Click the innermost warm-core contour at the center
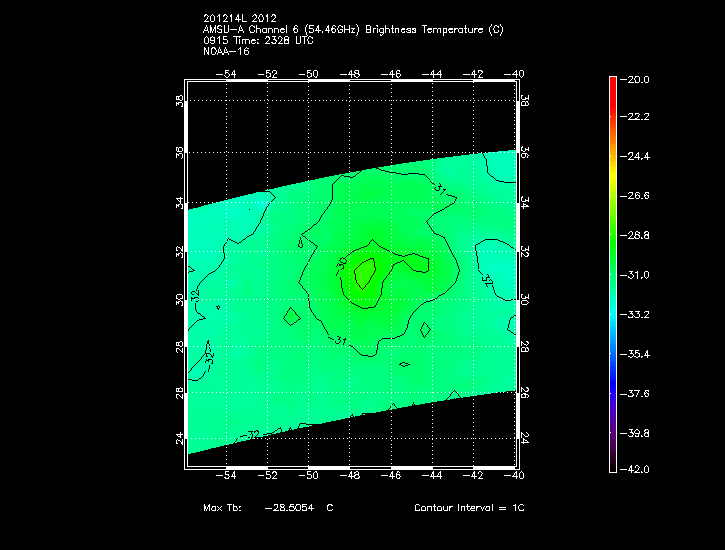 click(x=365, y=272)
